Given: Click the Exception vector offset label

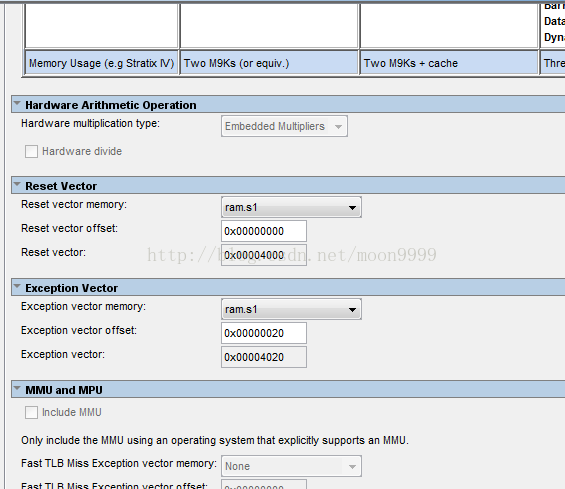Looking at the screenshot, I should [x=79, y=330].
